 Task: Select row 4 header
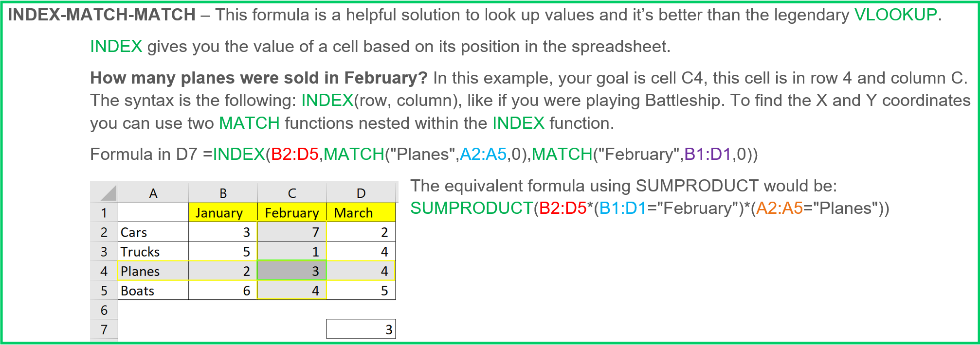tap(104, 271)
